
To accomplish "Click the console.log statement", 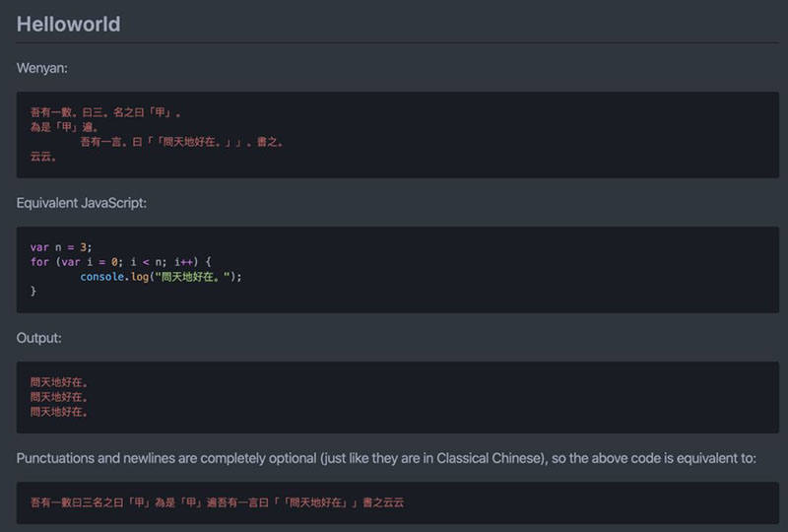I will (161, 277).
